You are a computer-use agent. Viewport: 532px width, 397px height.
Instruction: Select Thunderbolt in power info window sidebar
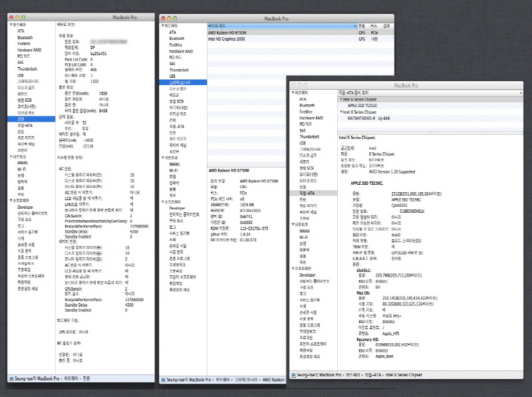(27, 69)
